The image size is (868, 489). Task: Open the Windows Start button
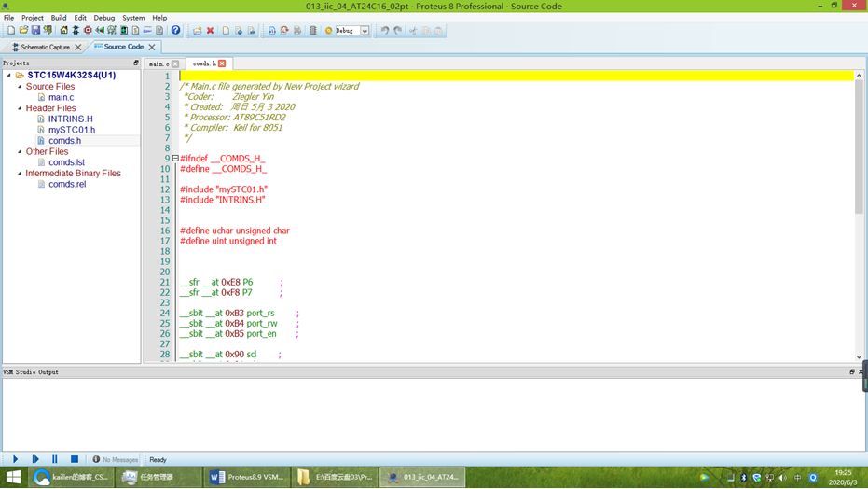point(13,477)
